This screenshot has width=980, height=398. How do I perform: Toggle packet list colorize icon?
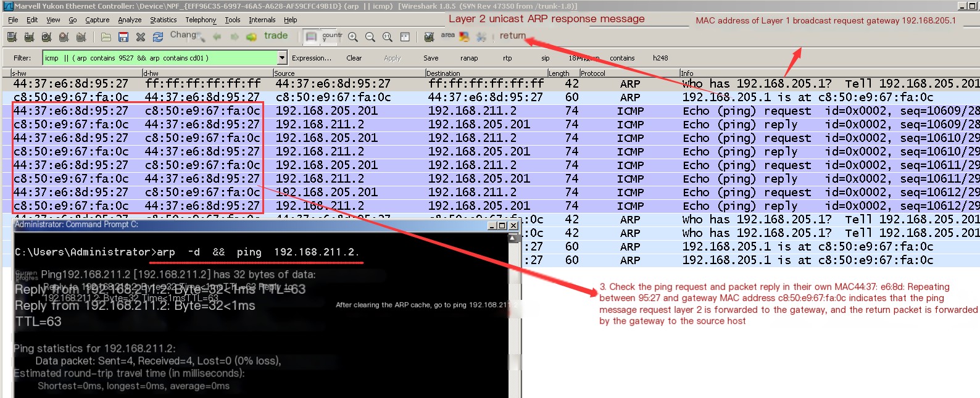311,37
